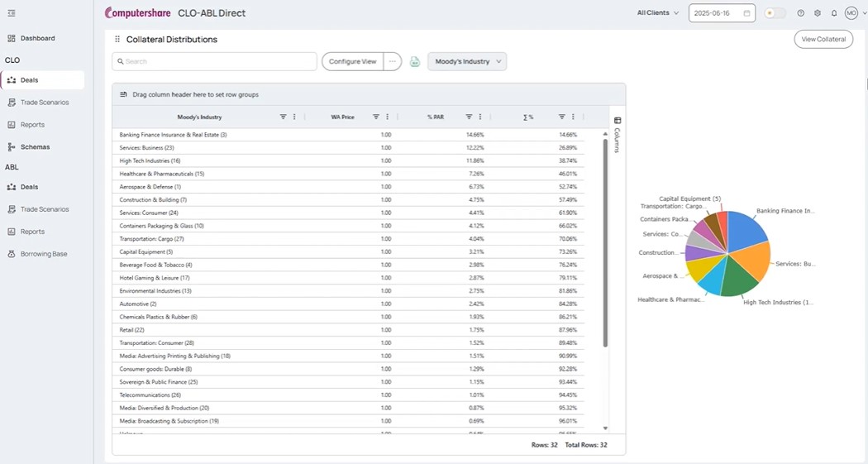Open the Moody's Industry grouping dropdown

click(x=467, y=62)
